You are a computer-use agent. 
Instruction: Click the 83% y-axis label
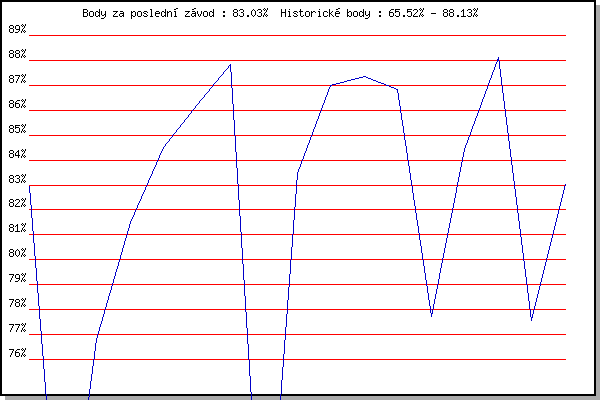coord(18,179)
